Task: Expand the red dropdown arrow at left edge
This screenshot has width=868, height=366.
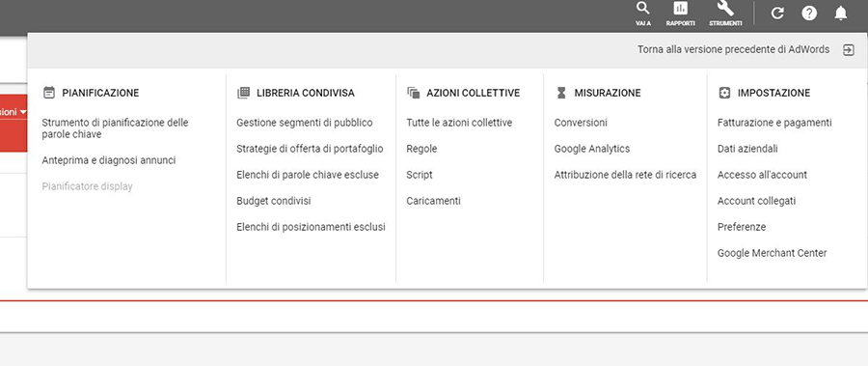Action: 23,112
